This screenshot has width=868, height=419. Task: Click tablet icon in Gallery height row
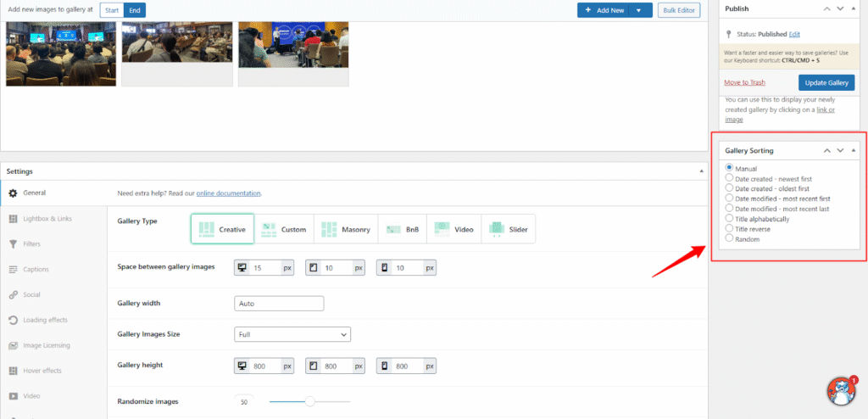(x=314, y=366)
